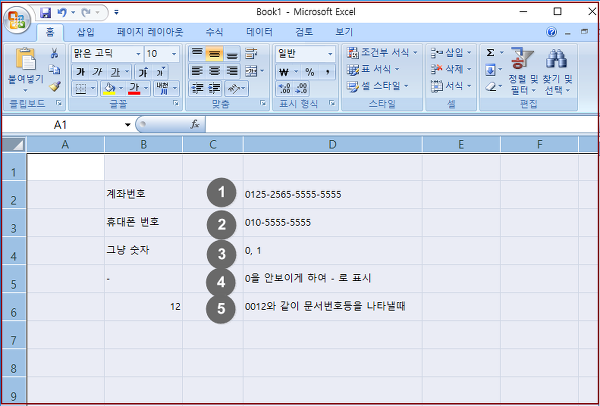The image size is (600, 406).
Task: Toggle wrap text in the alignment group
Action: 251,54
